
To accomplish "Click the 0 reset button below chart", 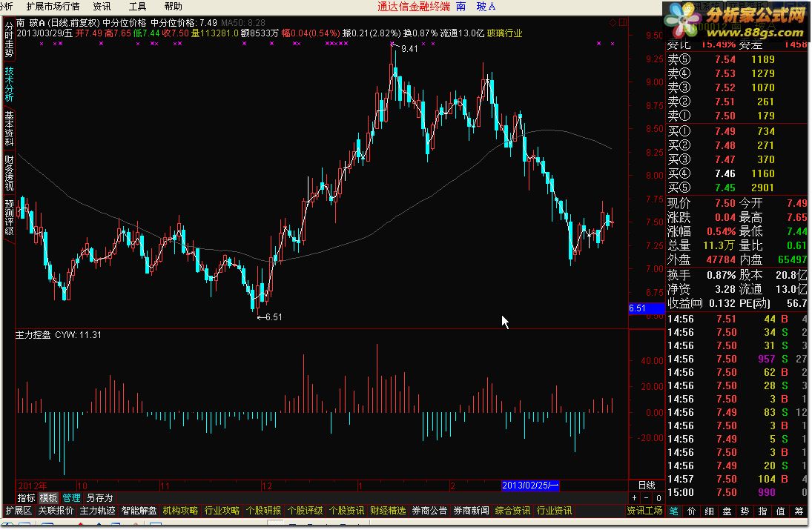I will [x=658, y=498].
